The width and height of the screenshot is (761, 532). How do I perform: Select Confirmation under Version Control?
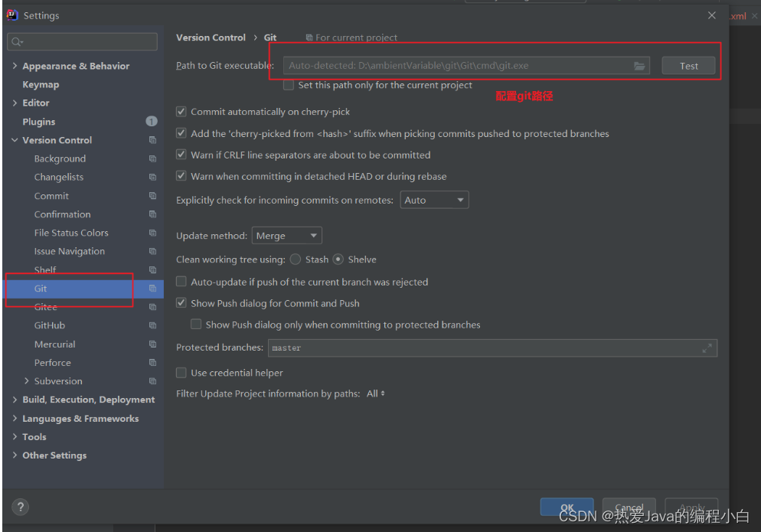point(62,214)
